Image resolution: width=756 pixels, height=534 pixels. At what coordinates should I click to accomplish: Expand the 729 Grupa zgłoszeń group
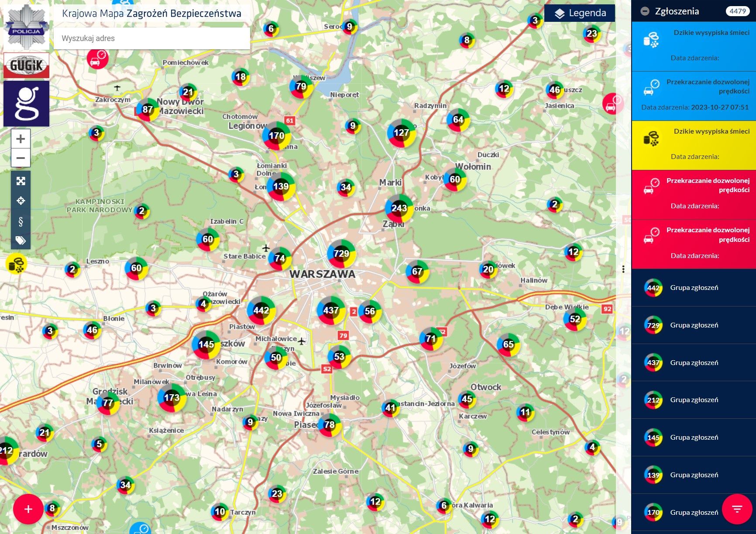click(x=694, y=325)
